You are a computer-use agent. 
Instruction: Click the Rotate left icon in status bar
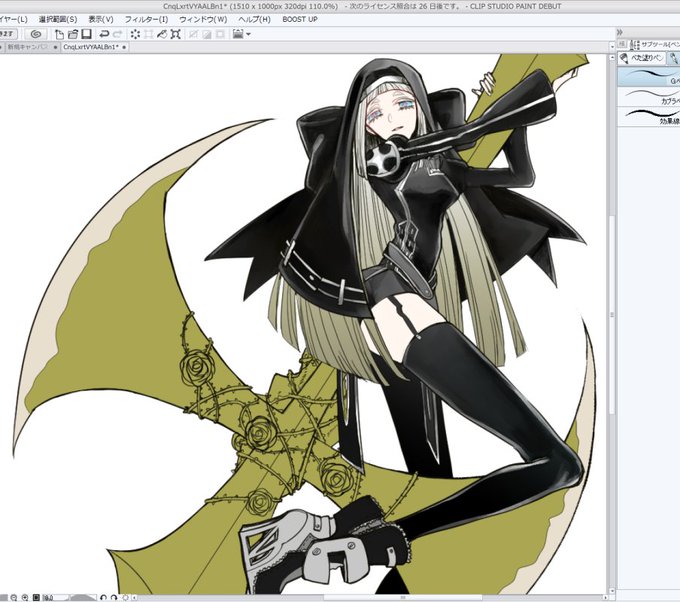[103, 598]
